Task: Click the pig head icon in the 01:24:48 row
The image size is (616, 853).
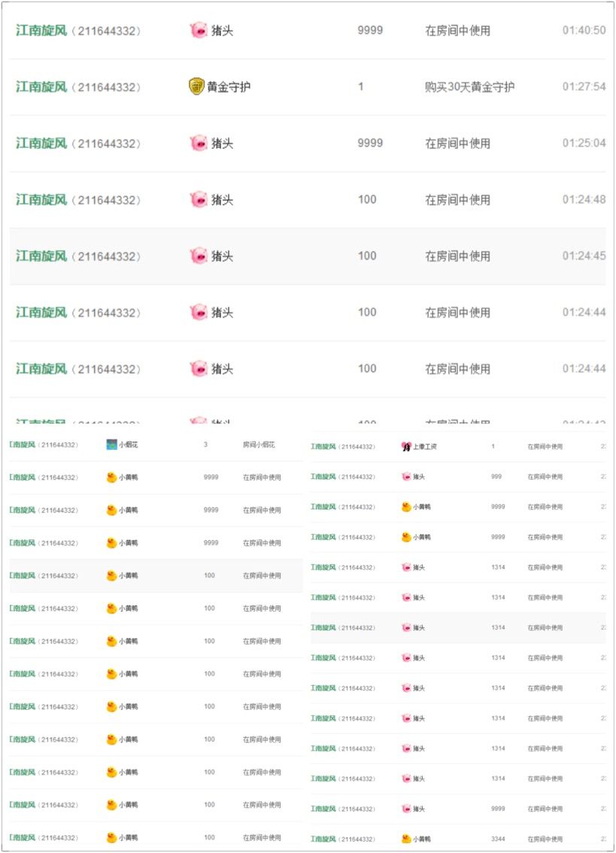Action: tap(199, 199)
